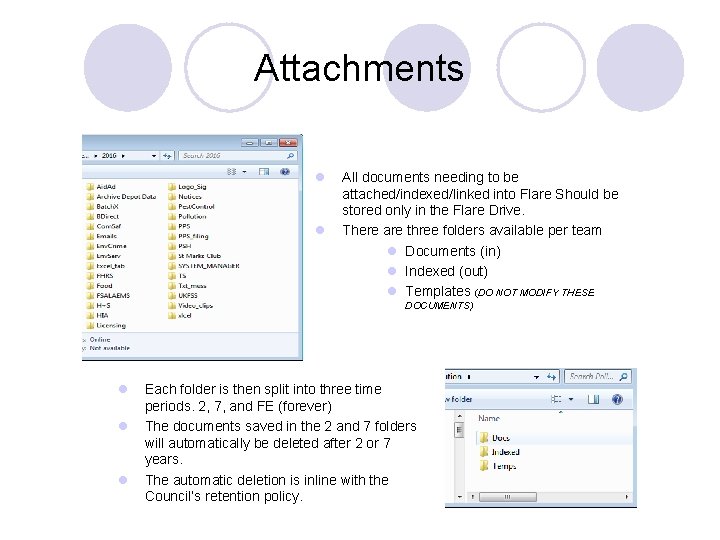The width and height of the screenshot is (720, 540).
Task: Click the ComGef folder name
Action: pyautogui.click(x=109, y=226)
